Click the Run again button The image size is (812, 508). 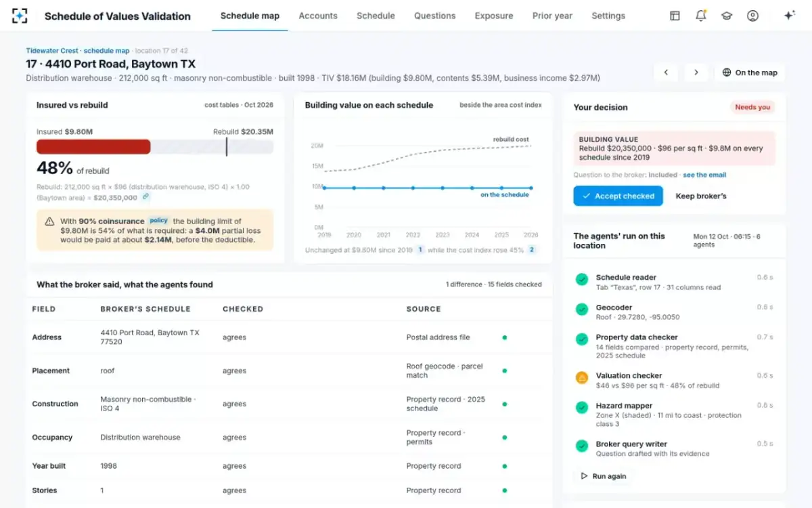pos(604,476)
